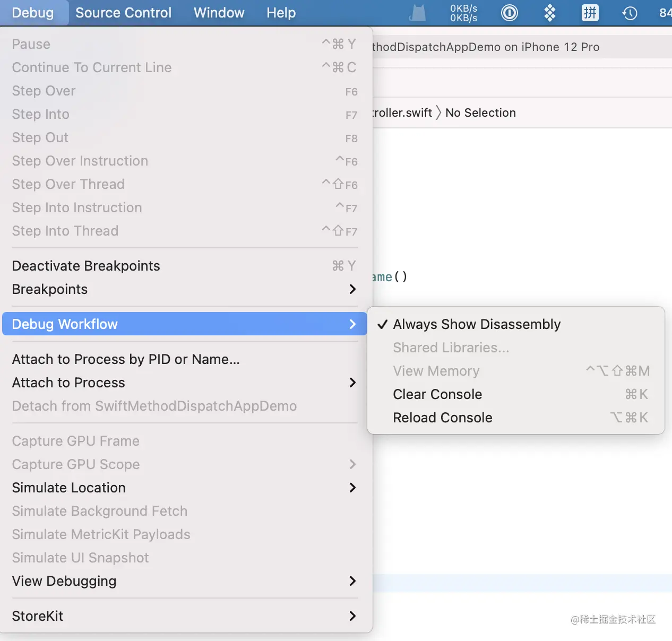Click Step Over Thread item
The width and height of the screenshot is (672, 641).
185,184
